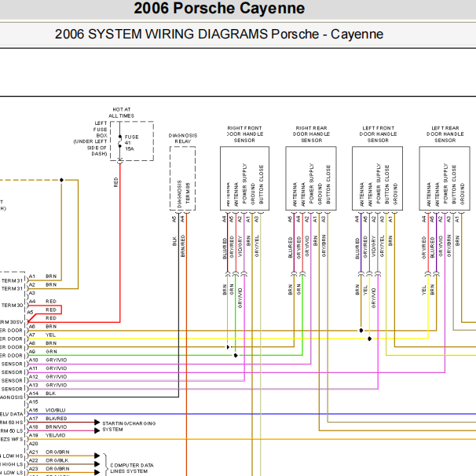Select the 'GRY/VIO' label at pin A13
Screen dimensions: 476x476
tap(56, 385)
